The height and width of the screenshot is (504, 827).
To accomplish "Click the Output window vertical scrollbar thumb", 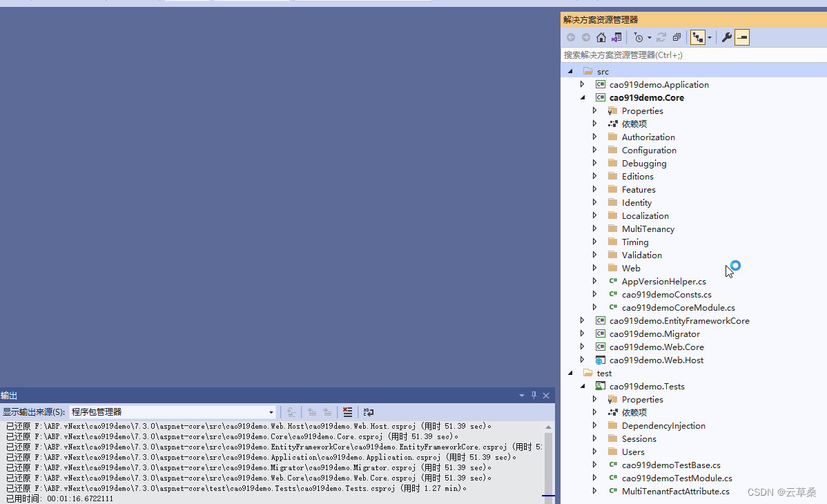I will coord(549,465).
